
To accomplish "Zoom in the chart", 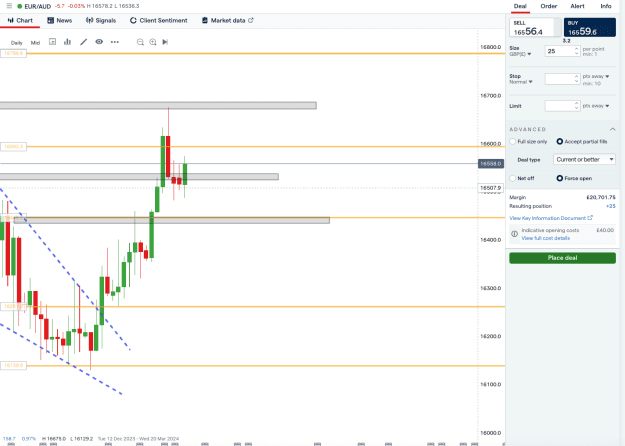I will point(153,42).
